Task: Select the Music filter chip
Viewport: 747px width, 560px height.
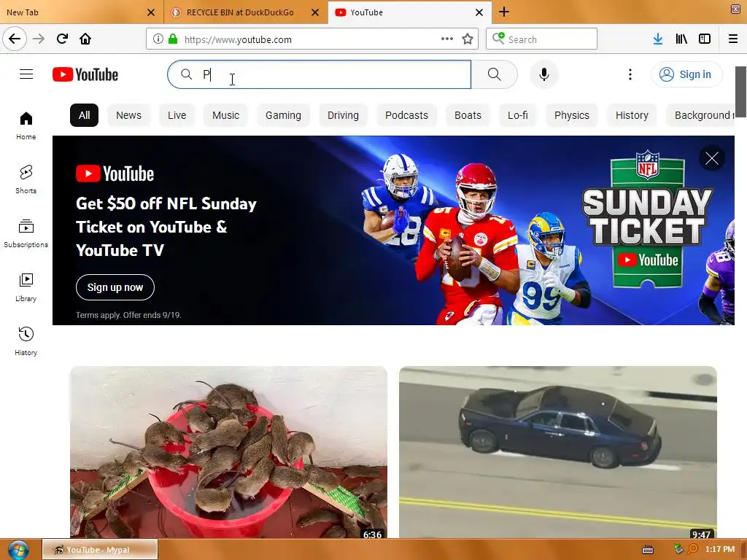Action: coord(226,115)
